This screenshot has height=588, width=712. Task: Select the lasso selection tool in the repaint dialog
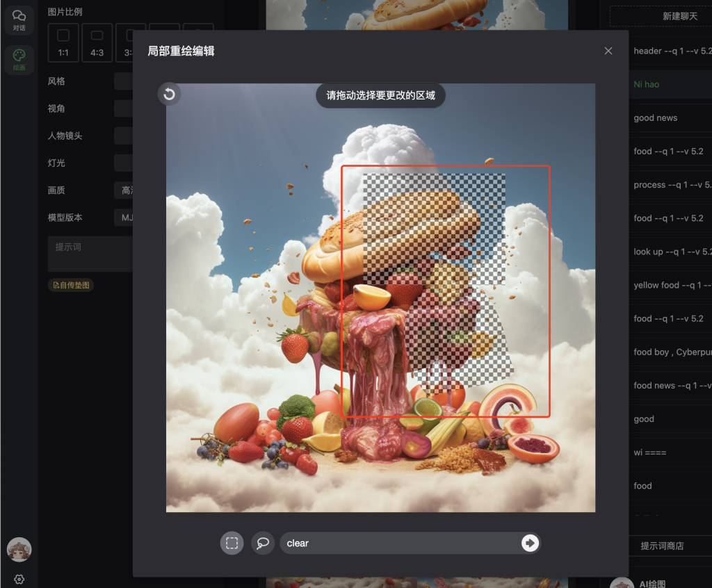coord(262,543)
